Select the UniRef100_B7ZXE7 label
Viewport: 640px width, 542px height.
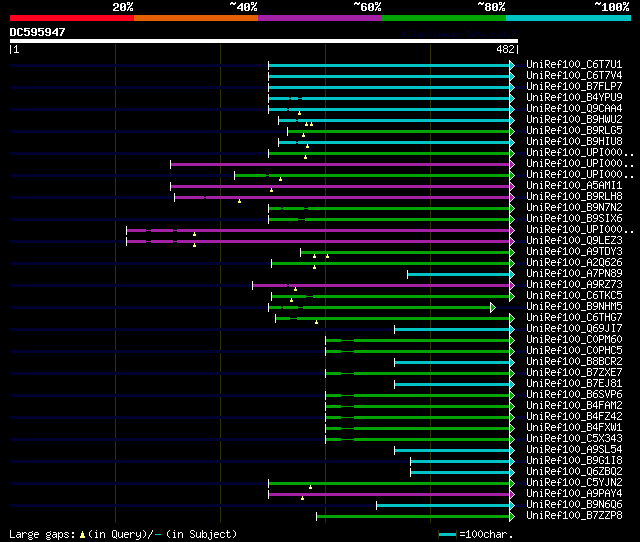[x=574, y=373]
